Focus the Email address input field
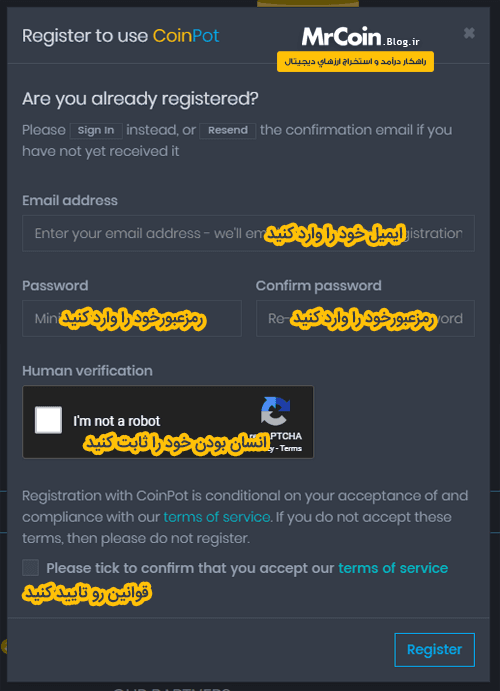Image resolution: width=500 pixels, height=691 pixels. point(248,233)
